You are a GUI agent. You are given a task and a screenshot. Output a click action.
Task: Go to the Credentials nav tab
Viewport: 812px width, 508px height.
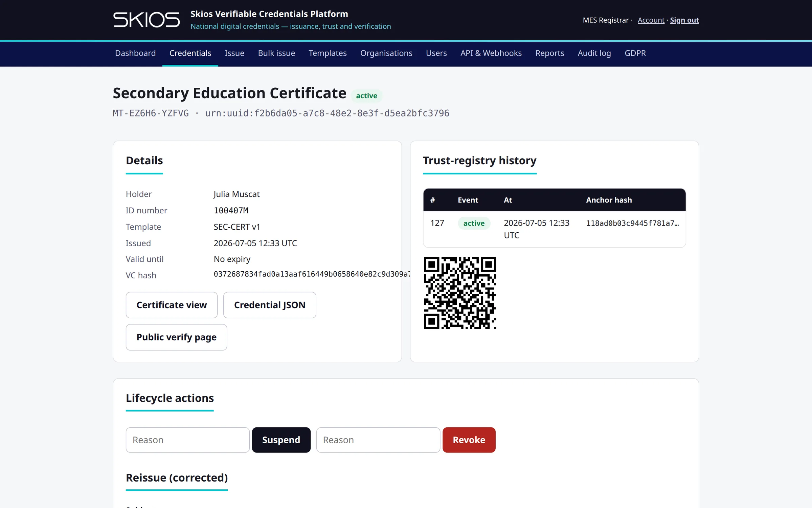(x=190, y=53)
